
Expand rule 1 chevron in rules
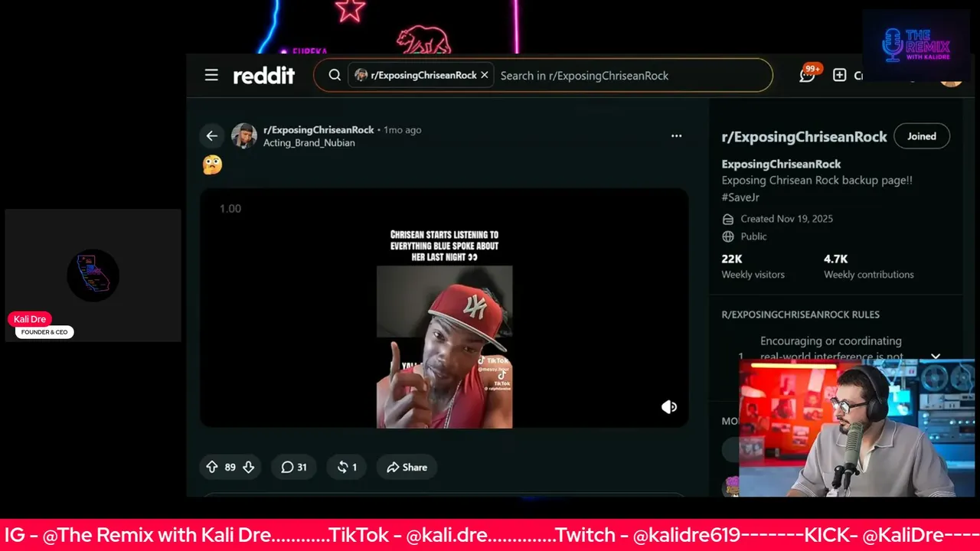936,357
